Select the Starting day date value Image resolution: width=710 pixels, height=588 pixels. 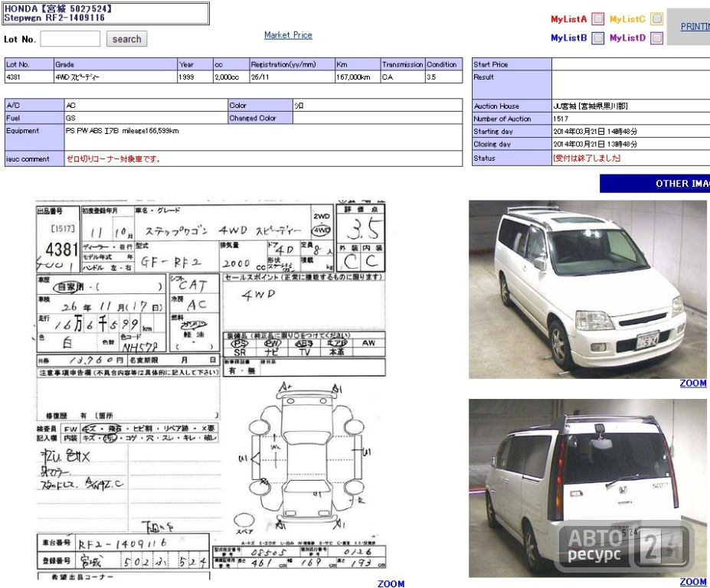point(595,131)
